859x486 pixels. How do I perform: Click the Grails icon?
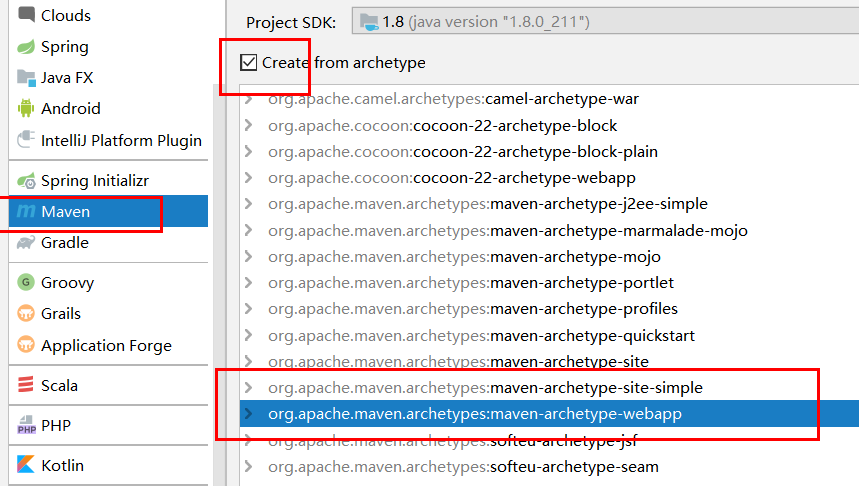[x=26, y=313]
